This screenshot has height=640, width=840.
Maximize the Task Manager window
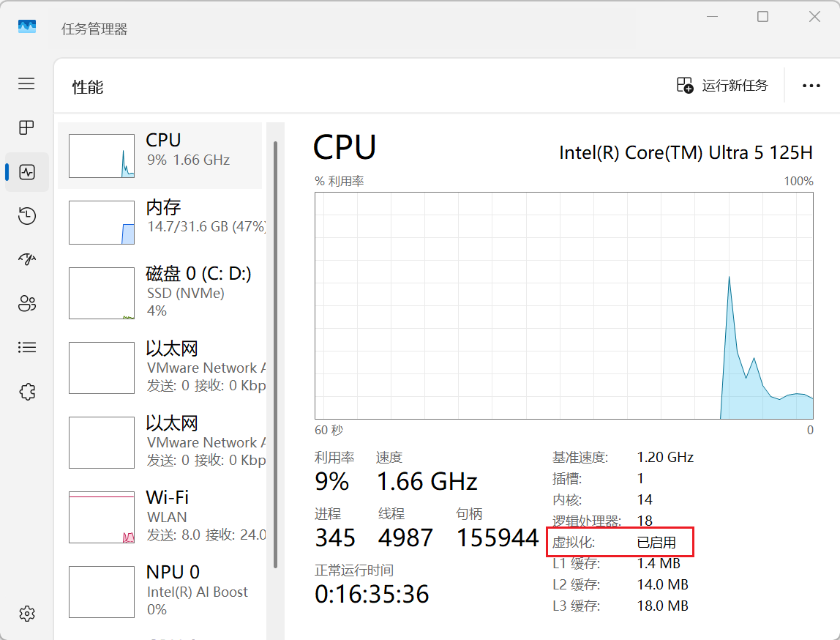[762, 17]
